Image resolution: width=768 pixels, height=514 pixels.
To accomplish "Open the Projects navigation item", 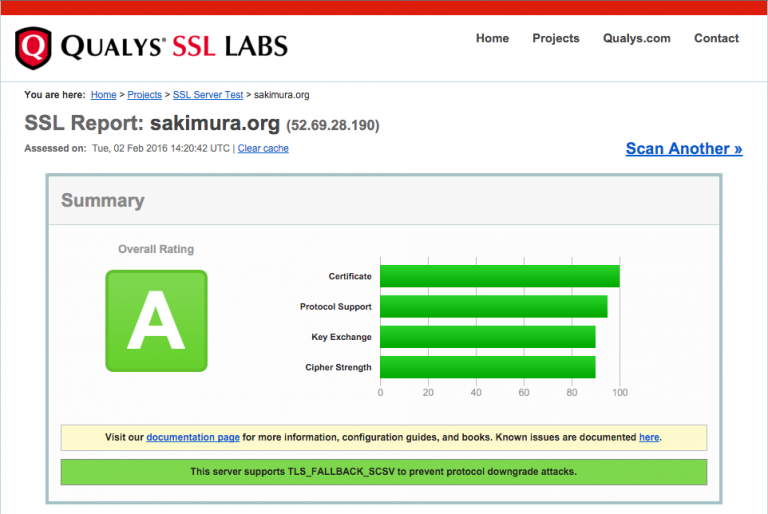I will tap(556, 38).
